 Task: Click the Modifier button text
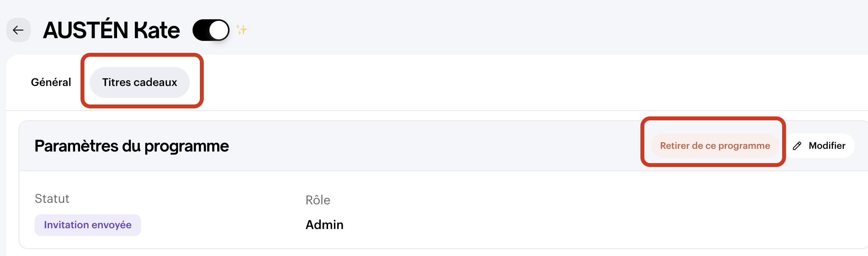[827, 146]
